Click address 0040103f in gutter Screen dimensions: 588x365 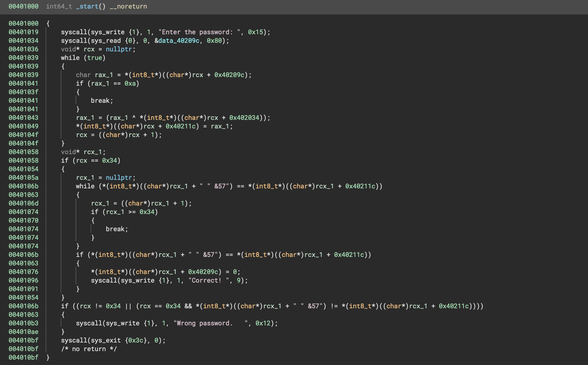(x=24, y=92)
